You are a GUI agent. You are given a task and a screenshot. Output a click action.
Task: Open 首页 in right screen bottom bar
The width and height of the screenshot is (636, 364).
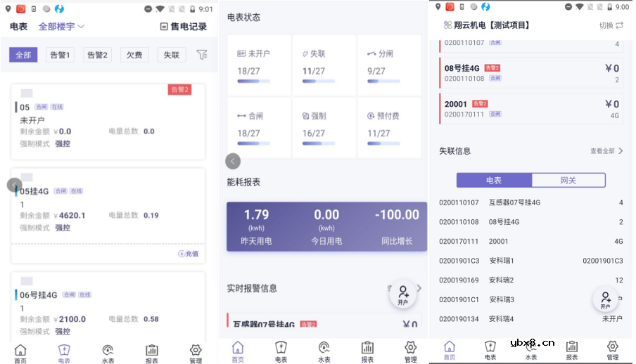450,350
